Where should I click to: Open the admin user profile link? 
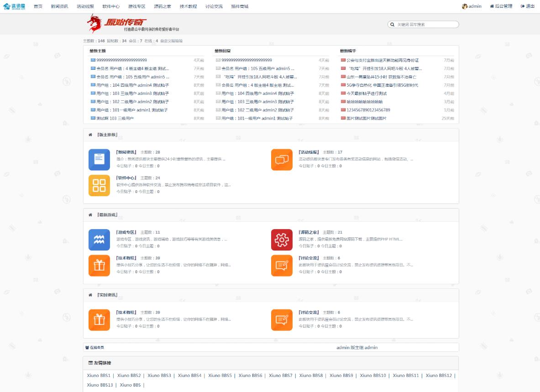(x=472, y=6)
